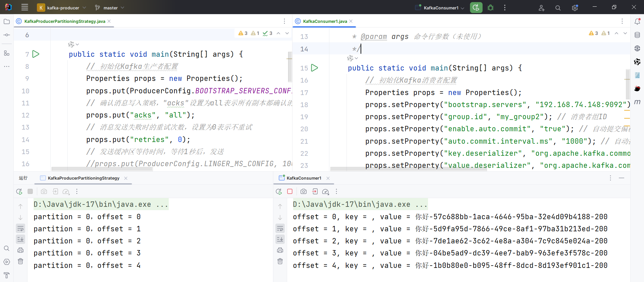
Task: Close the KafkaConsumer1 run tab
Action: tap(328, 178)
